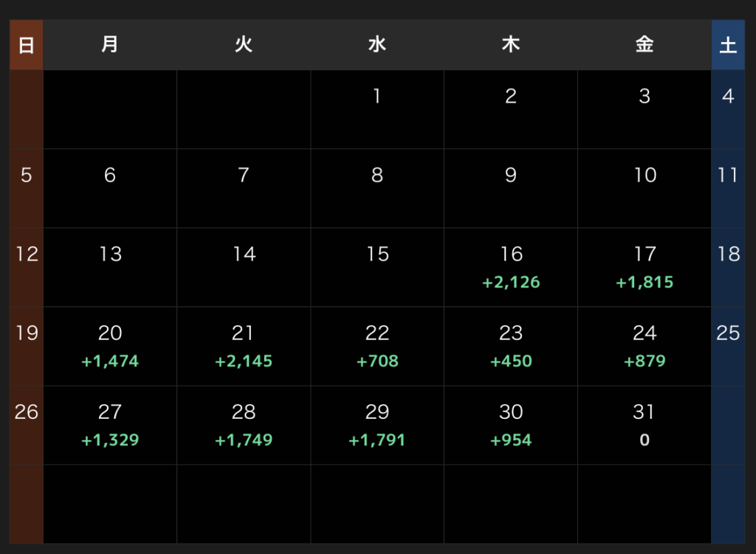The width and height of the screenshot is (756, 554).
Task: Open day 27 showing +1,329
Action: coord(110,425)
